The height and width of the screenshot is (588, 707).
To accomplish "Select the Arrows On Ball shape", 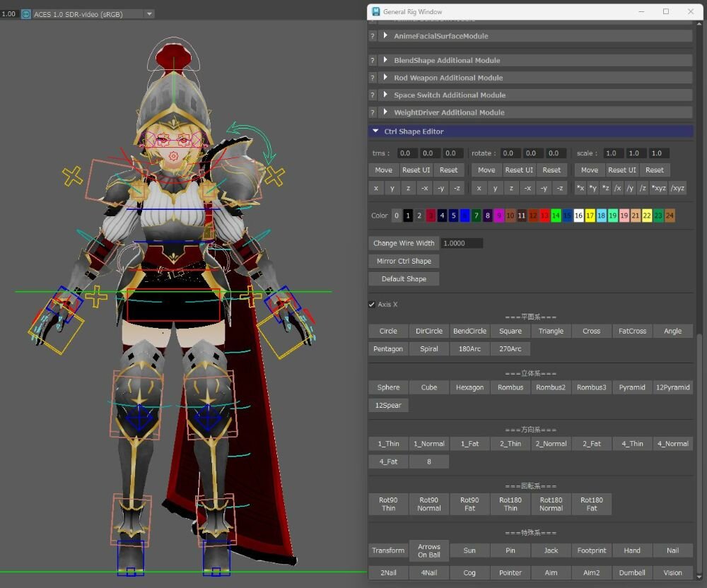I will 428,551.
